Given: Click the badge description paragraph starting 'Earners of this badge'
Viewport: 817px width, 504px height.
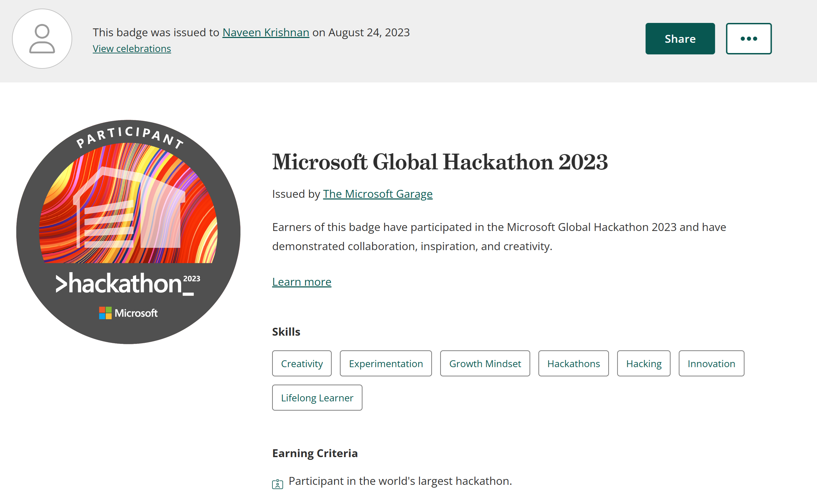Looking at the screenshot, I should 499,237.
